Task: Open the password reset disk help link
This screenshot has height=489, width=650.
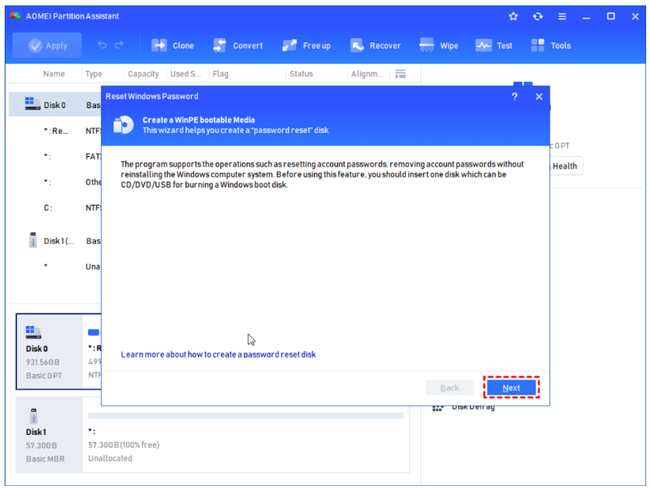Action: [x=218, y=354]
